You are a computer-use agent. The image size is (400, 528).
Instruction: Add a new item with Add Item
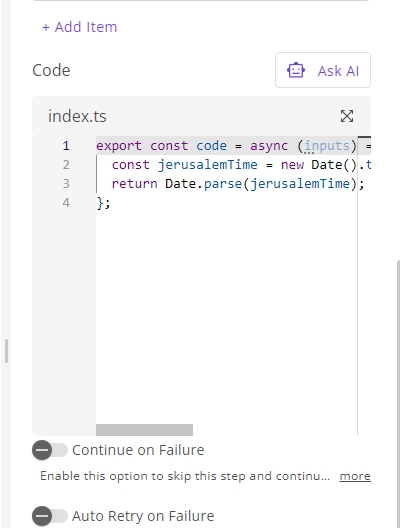point(79,27)
